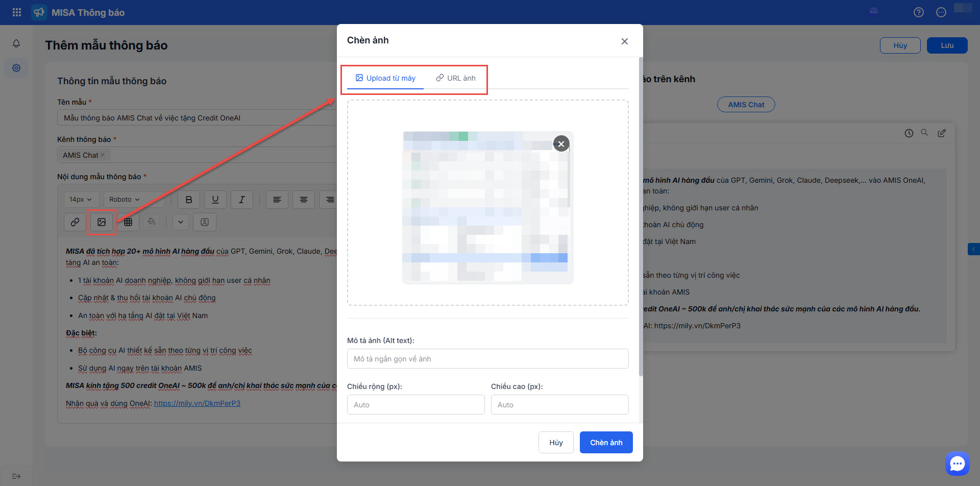The width and height of the screenshot is (980, 486).
Task: Click the dialog vertical scrollbar
Action: 641,217
